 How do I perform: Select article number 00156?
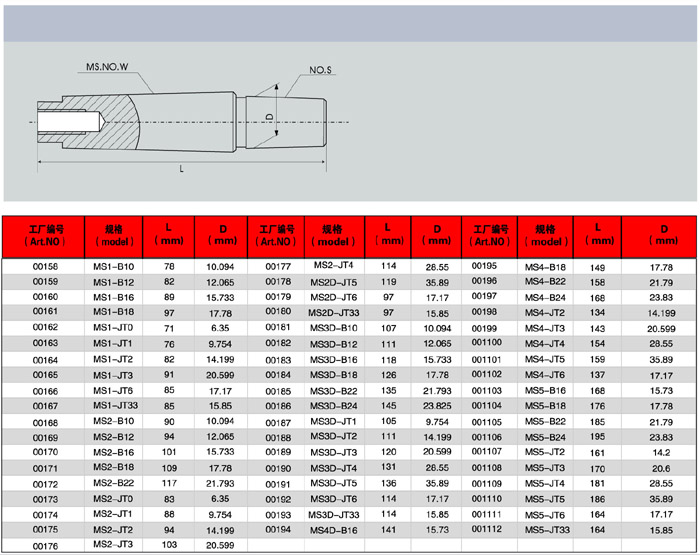[45, 268]
